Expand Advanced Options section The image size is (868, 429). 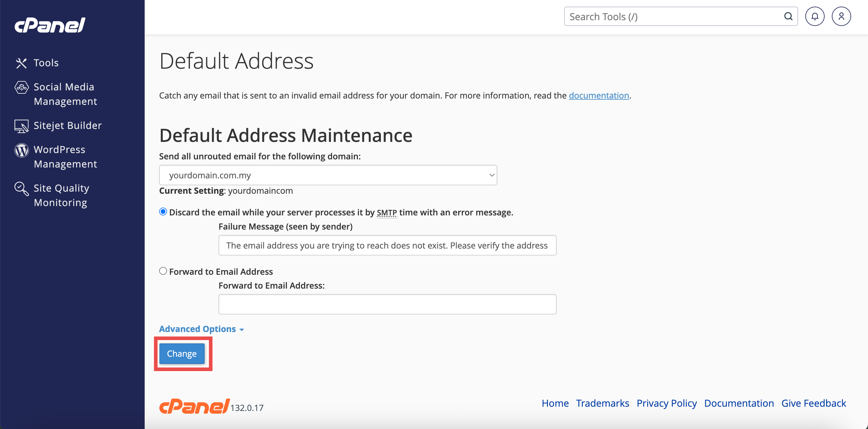201,329
